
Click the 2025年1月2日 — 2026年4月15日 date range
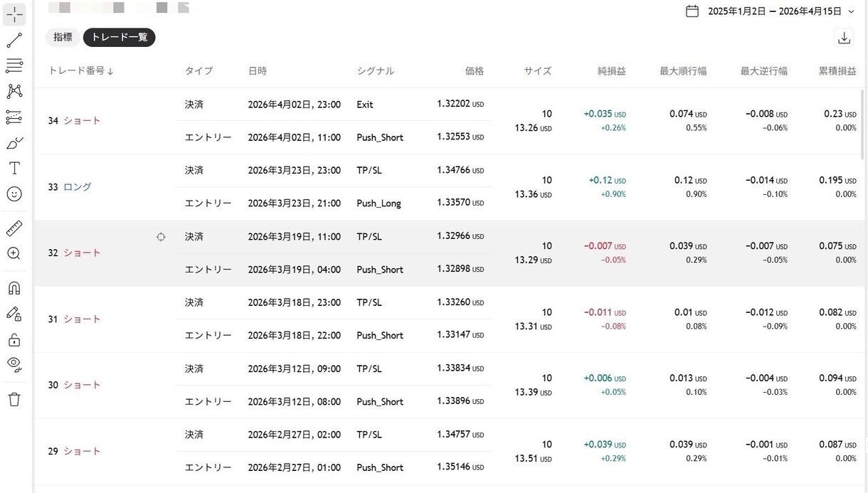coord(775,11)
